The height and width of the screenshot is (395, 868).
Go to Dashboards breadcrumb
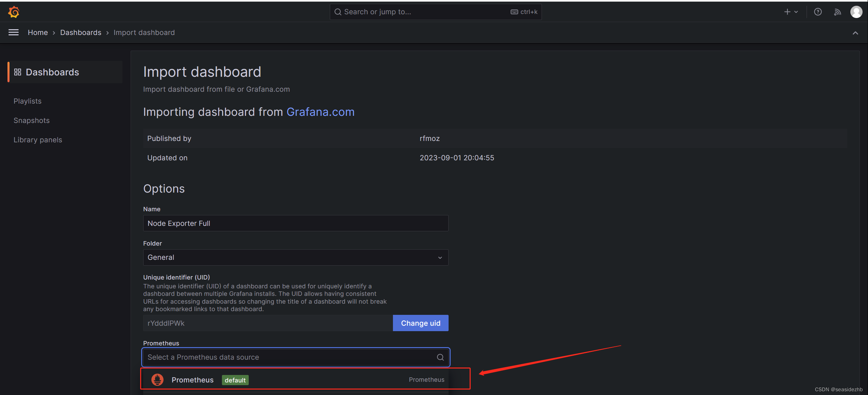click(81, 32)
